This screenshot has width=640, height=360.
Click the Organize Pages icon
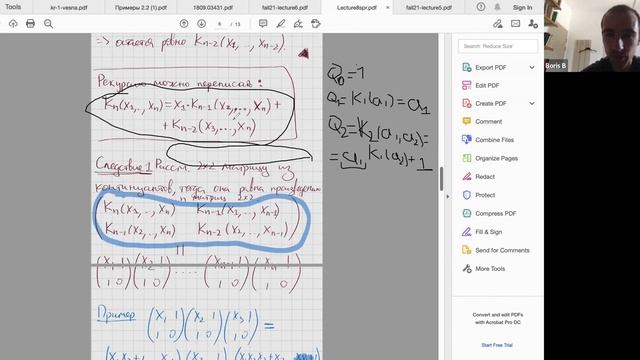click(467, 158)
